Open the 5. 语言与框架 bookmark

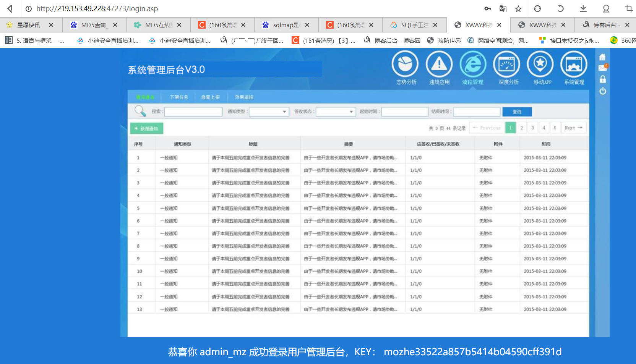34,40
